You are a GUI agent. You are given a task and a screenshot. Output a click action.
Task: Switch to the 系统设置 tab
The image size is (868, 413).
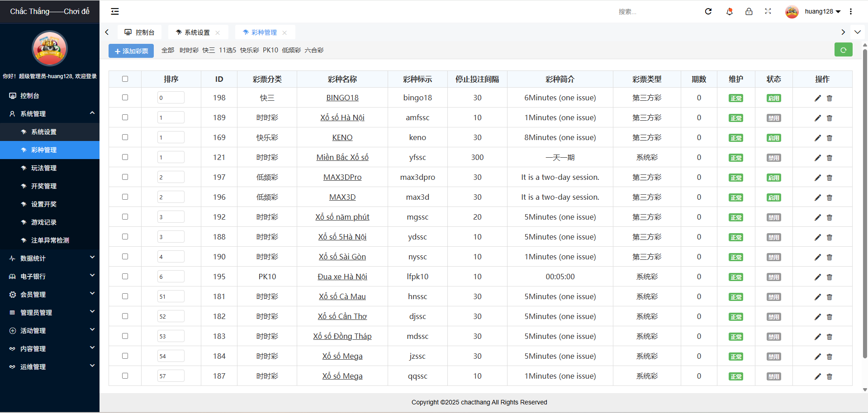(x=197, y=33)
